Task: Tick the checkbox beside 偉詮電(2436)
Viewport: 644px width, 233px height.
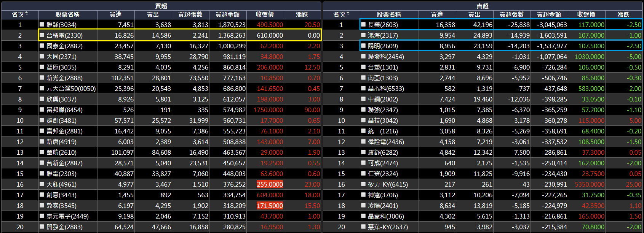Action: (x=364, y=141)
